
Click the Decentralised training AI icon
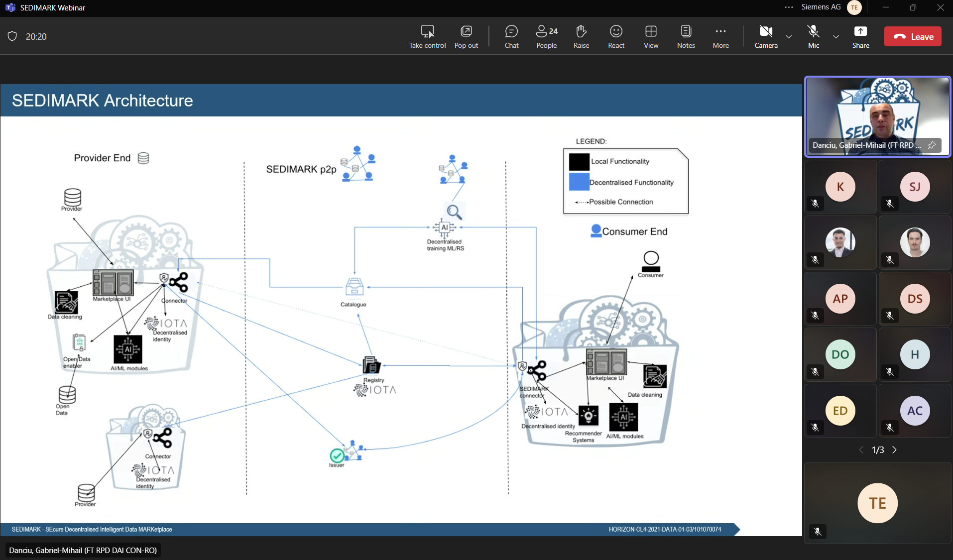coord(444,227)
